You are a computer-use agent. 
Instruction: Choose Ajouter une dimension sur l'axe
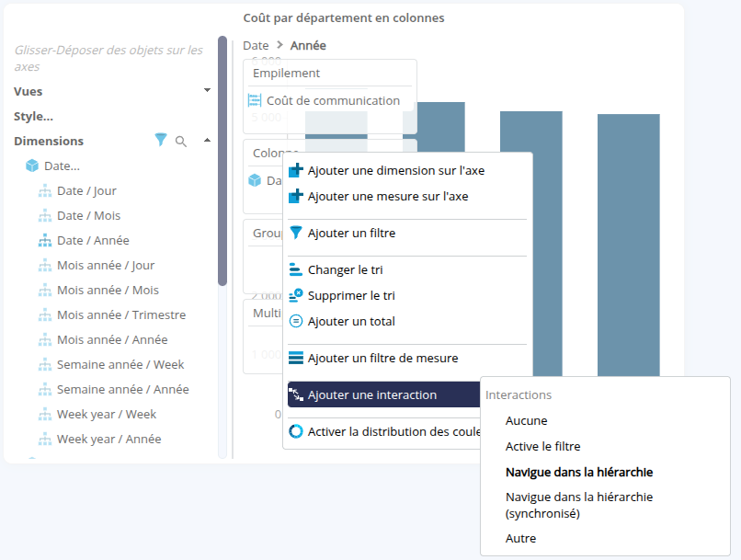(x=407, y=170)
